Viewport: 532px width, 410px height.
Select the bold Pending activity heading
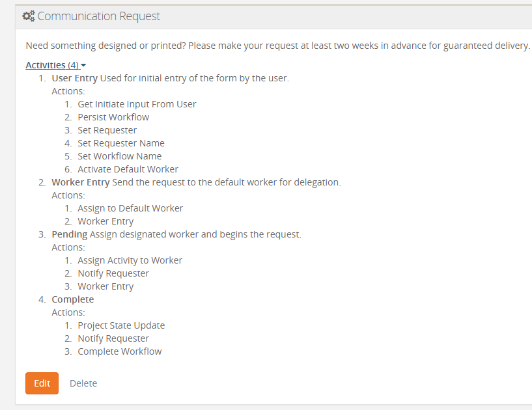point(70,234)
